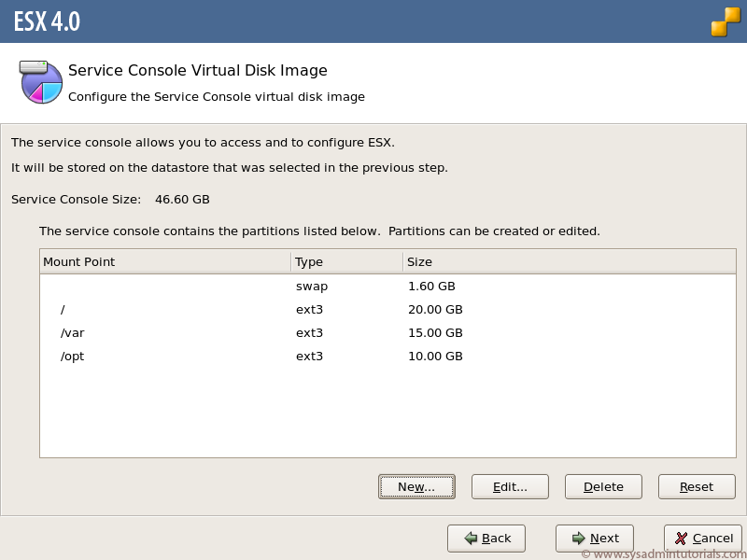Go Back to the previous step
Image resolution: width=747 pixels, height=560 pixels.
pyautogui.click(x=486, y=539)
